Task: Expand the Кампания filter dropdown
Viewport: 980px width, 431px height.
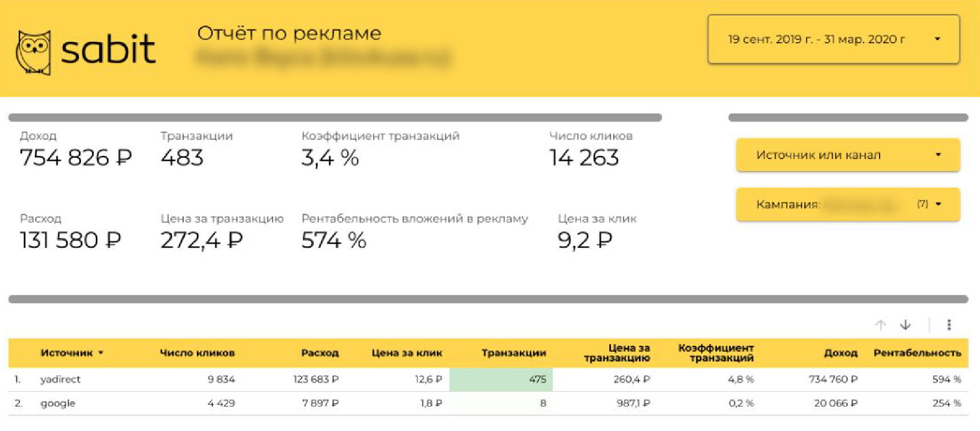Action: (848, 204)
